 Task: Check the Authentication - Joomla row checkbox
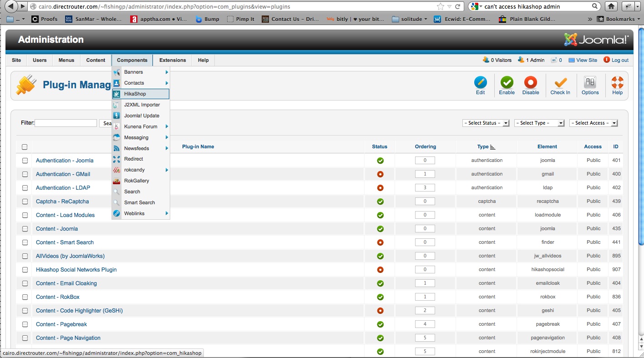pyautogui.click(x=25, y=161)
